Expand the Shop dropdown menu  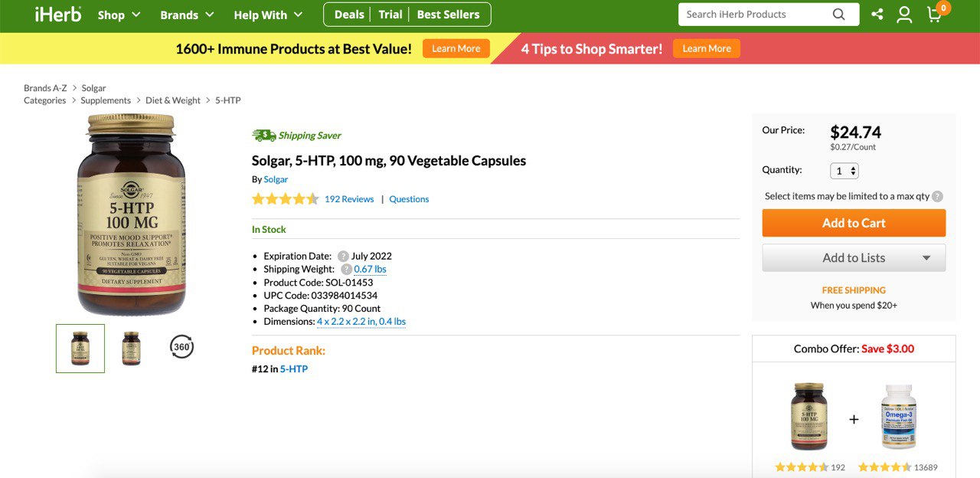click(119, 15)
